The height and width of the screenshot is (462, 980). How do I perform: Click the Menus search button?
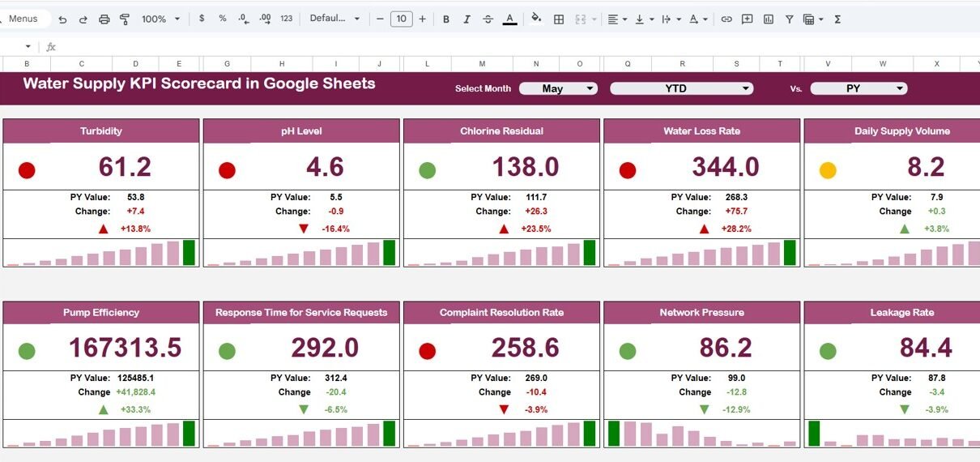click(24, 19)
